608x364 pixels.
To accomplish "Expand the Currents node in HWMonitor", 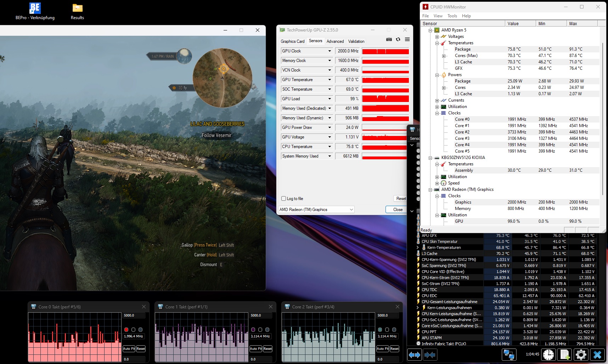I will [437, 100].
